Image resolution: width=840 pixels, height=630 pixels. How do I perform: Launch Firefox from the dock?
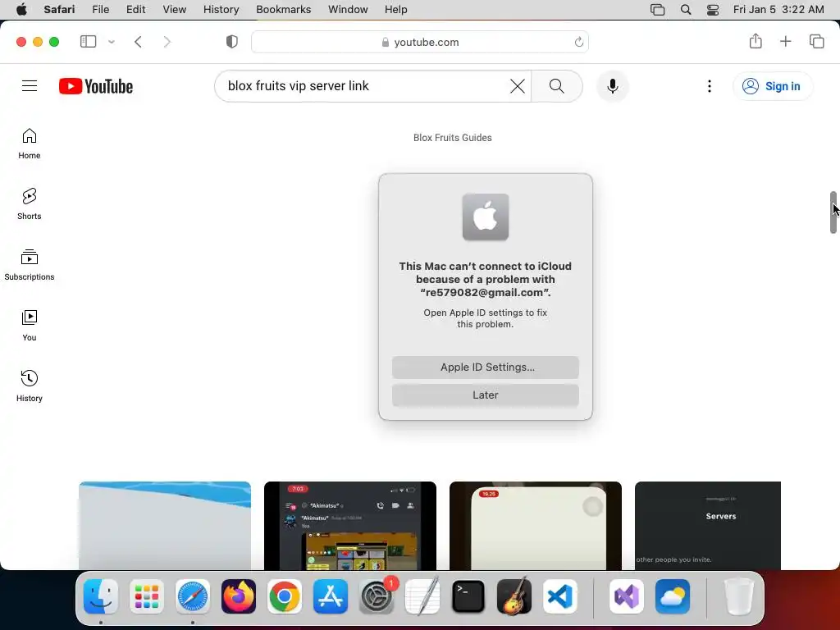239,596
